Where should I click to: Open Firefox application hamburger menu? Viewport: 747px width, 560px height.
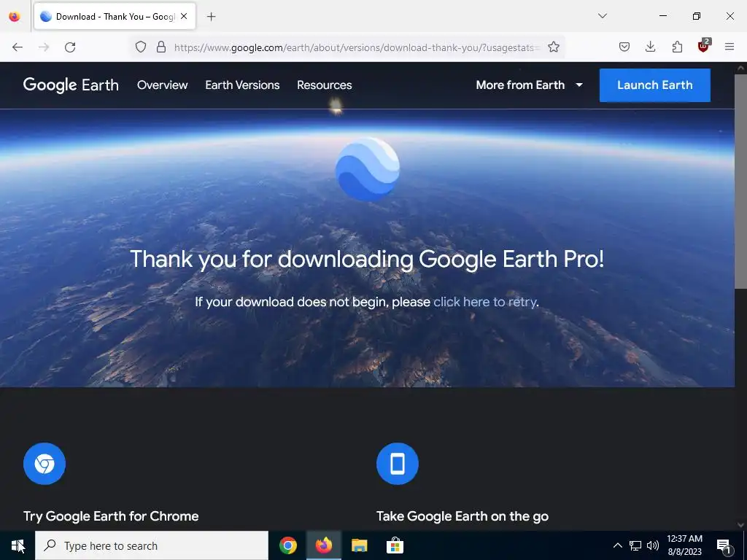[x=729, y=47]
